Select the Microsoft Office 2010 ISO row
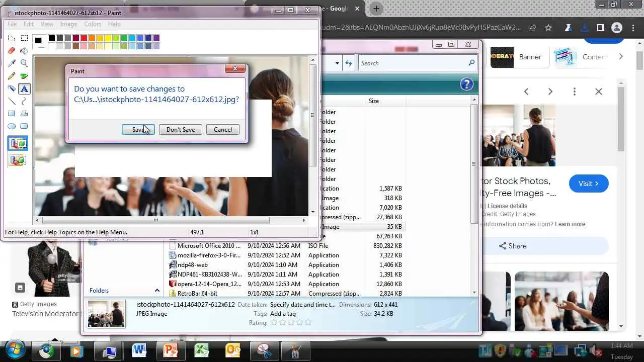The image size is (644, 362). click(x=285, y=246)
